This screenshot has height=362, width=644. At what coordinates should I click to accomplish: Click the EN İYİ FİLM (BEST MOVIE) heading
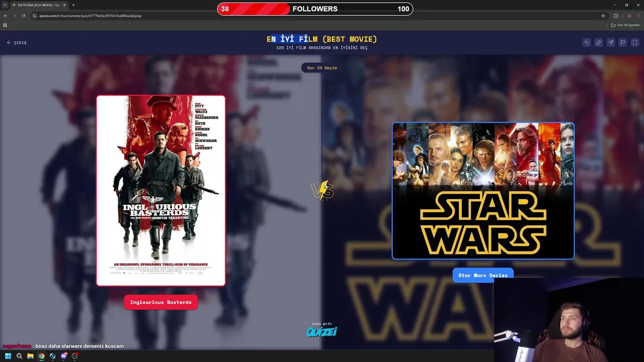322,39
